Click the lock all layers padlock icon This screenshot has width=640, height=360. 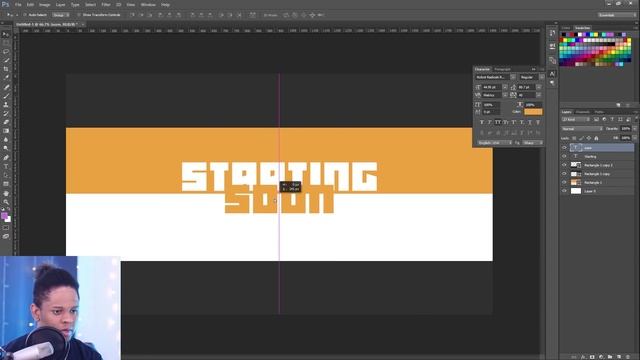pos(596,138)
